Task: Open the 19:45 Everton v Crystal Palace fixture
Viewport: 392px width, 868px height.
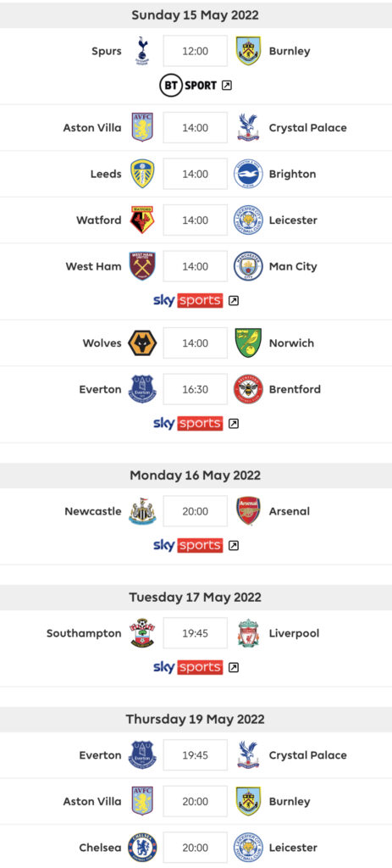Action: click(196, 755)
